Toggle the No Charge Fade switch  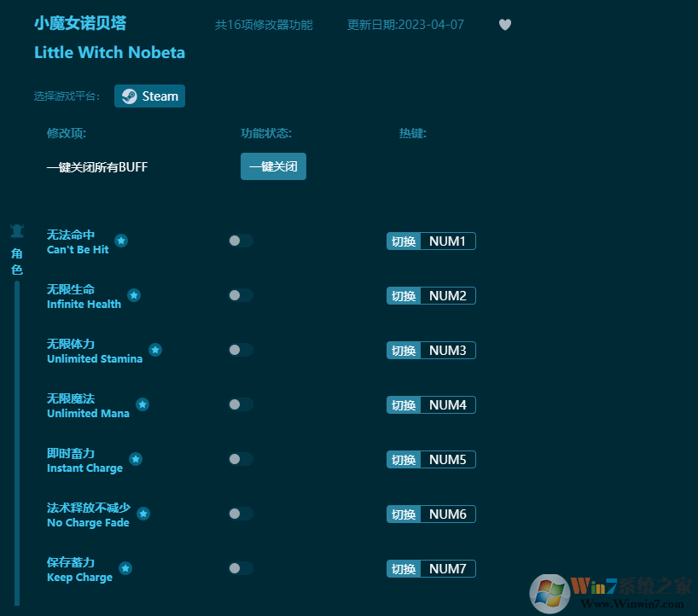(x=241, y=514)
